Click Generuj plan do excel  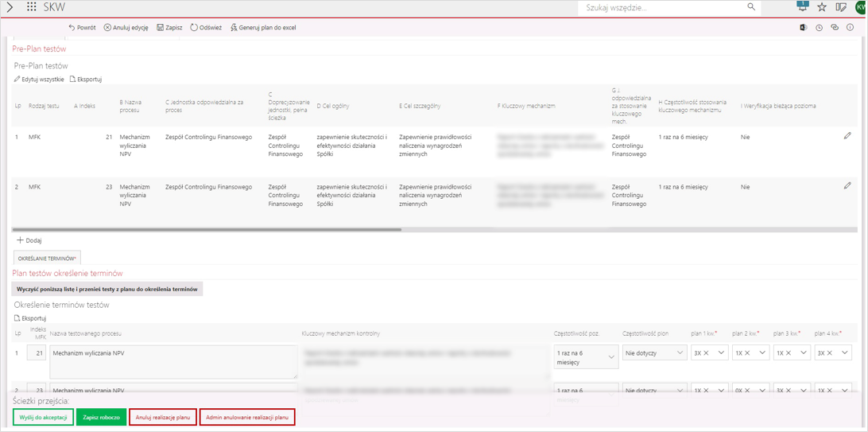coord(263,27)
